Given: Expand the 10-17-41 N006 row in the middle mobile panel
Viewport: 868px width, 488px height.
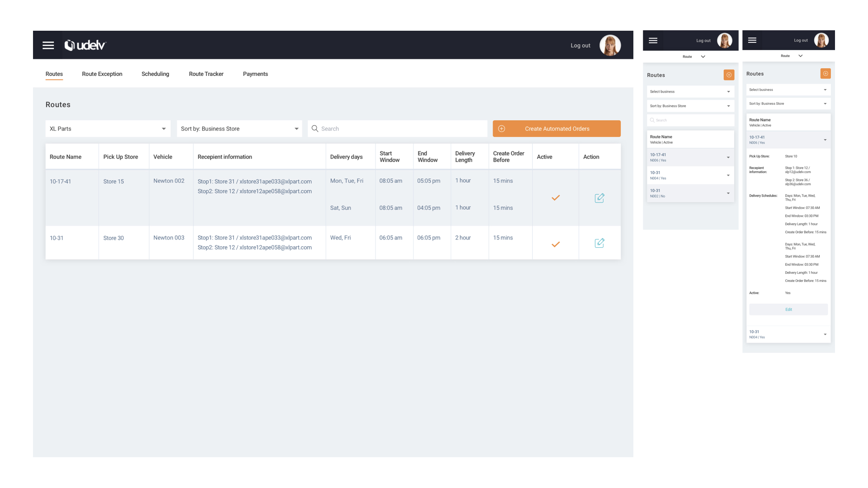Looking at the screenshot, I should coord(690,157).
